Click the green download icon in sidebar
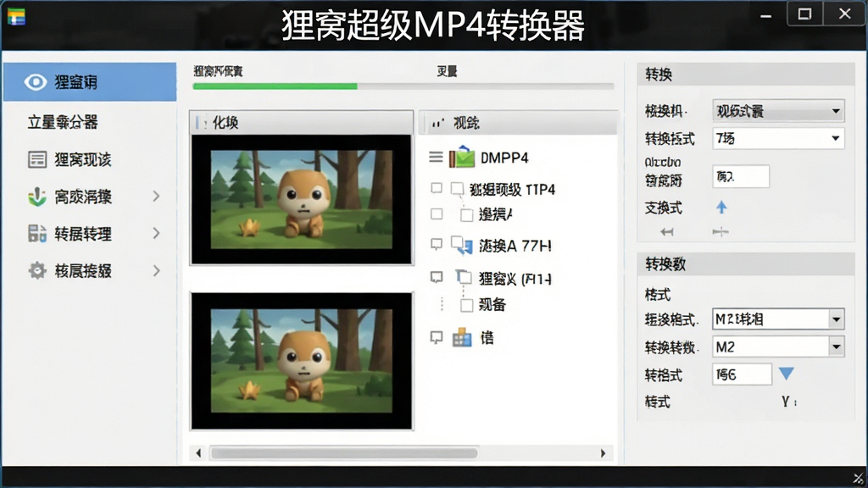868x488 pixels. pyautogui.click(x=37, y=197)
